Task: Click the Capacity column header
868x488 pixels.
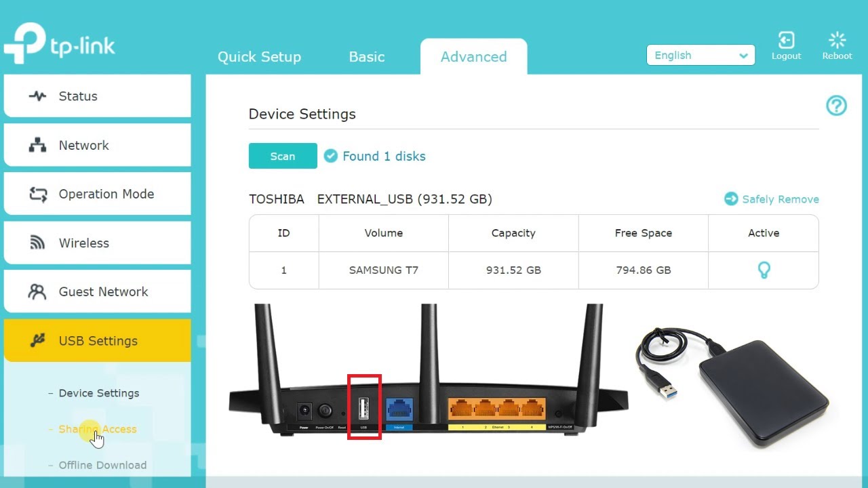Action: click(513, 233)
